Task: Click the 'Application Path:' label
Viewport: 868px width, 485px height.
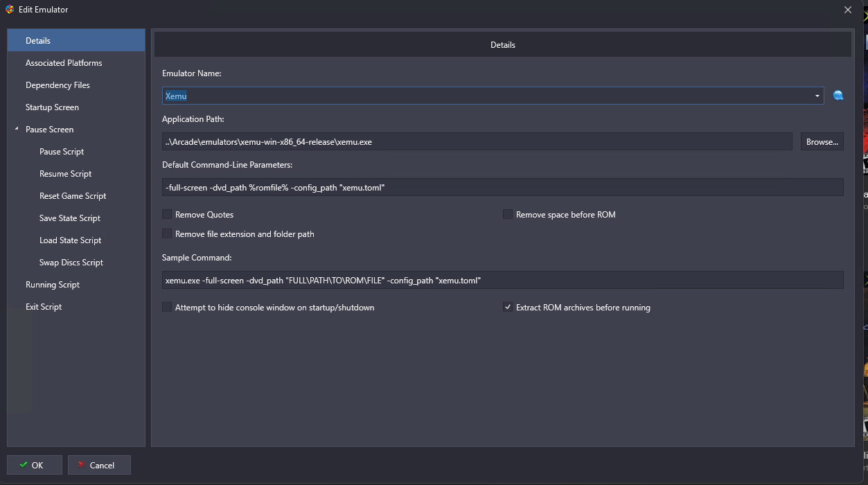Action: (x=193, y=119)
